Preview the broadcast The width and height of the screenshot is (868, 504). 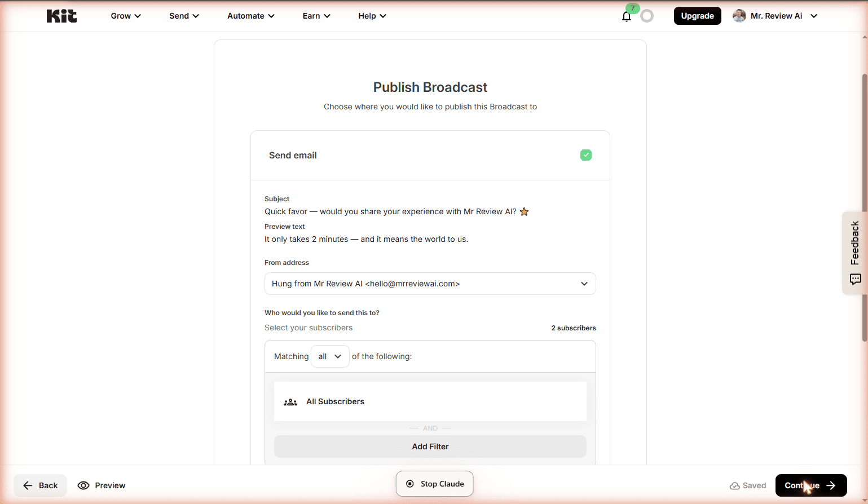point(102,485)
